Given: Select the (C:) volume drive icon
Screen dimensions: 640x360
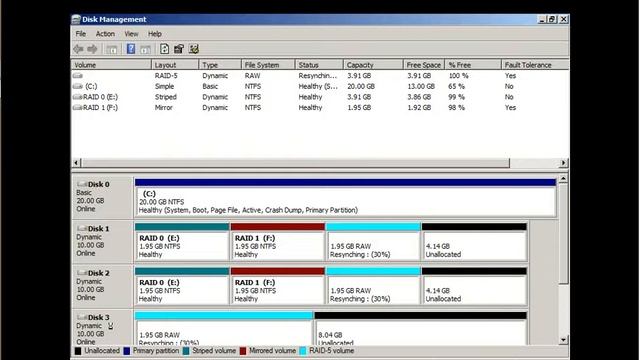Looking at the screenshot, I should coord(78,87).
